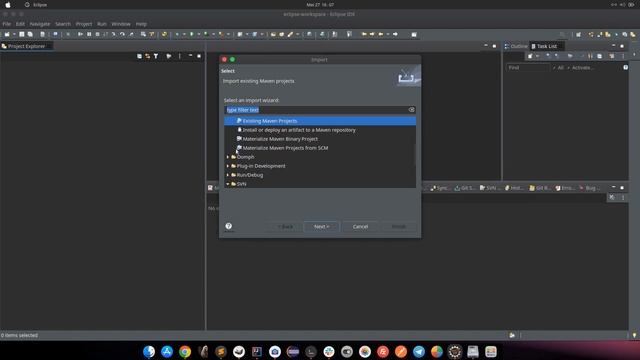Toggle Link with Editor in Project Explorer
Image resolution: width=640 pixels, height=360 pixels.
147,56
